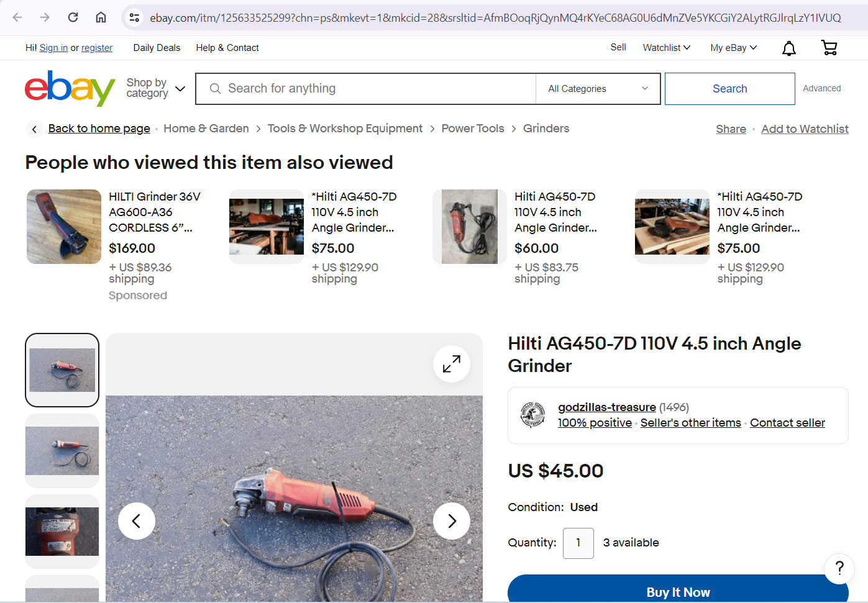Reload the page

click(x=73, y=17)
